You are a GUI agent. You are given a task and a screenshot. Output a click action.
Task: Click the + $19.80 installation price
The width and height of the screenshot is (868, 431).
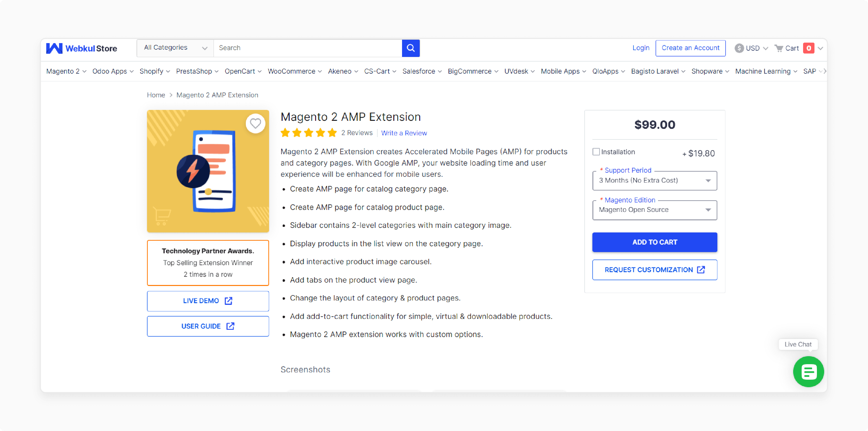(x=698, y=153)
